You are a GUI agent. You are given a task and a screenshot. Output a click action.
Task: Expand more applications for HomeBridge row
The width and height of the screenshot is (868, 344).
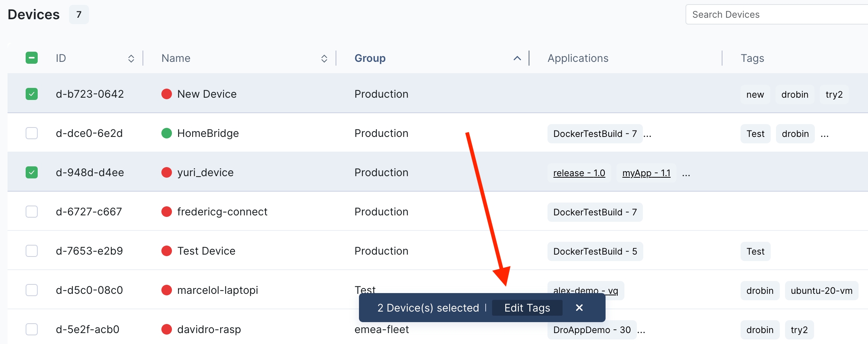[x=647, y=134]
